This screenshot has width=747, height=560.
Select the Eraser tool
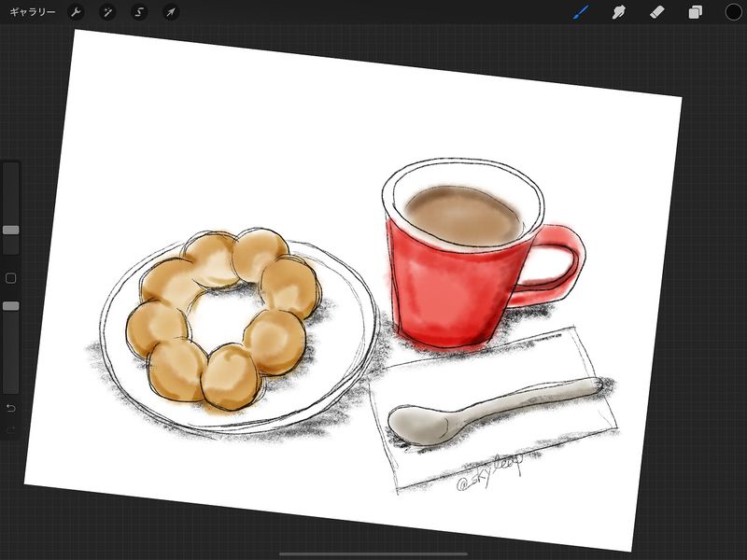(x=656, y=12)
